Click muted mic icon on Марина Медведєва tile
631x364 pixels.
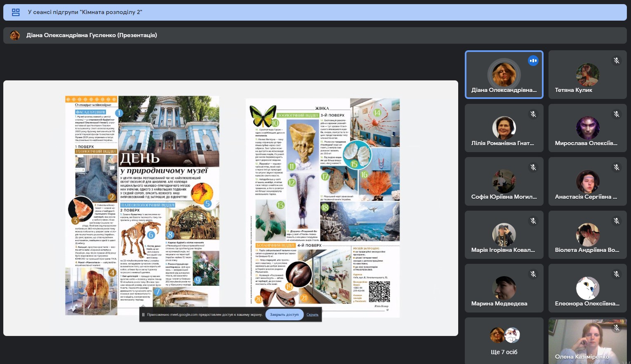(x=533, y=274)
